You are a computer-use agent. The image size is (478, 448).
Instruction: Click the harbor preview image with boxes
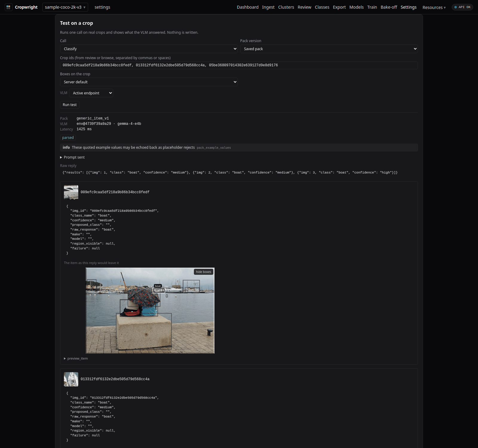150,311
